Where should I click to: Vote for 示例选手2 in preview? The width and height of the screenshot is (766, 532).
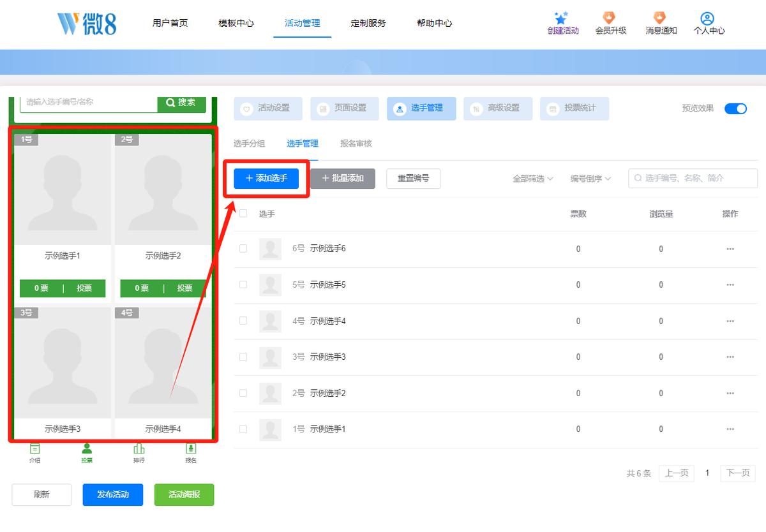point(185,288)
